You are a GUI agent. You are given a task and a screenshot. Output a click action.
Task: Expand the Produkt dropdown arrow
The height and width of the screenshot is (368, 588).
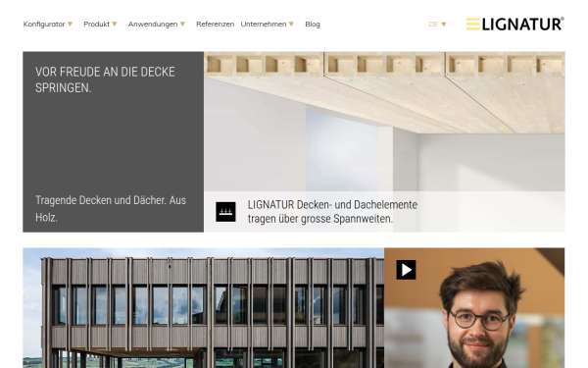(115, 25)
